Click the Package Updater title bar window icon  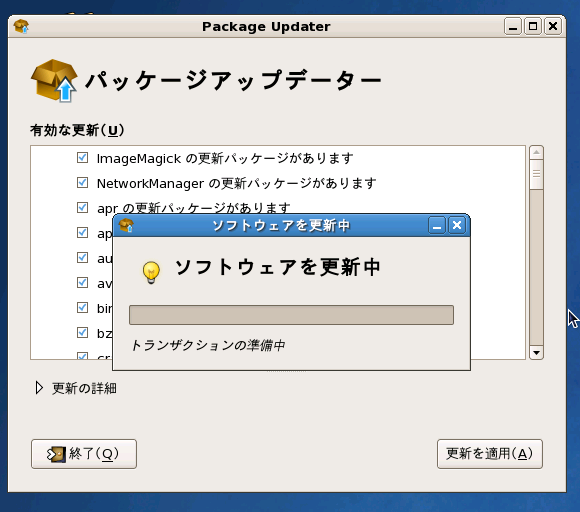[x=21, y=26]
